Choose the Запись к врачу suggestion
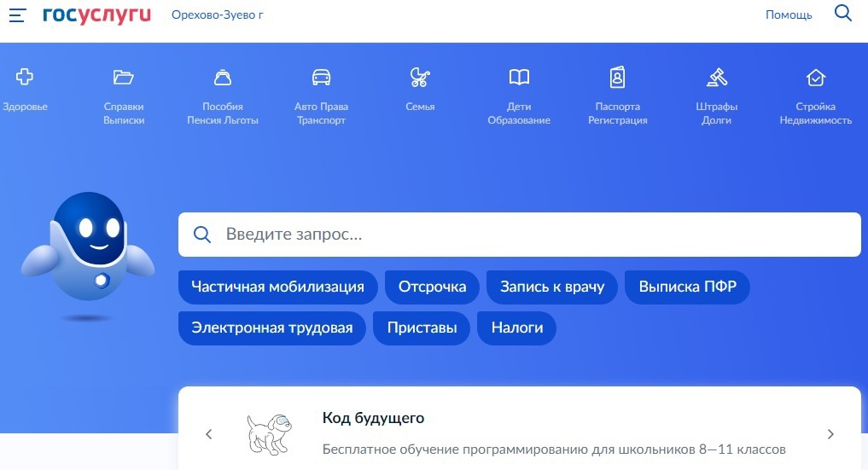 (552, 287)
